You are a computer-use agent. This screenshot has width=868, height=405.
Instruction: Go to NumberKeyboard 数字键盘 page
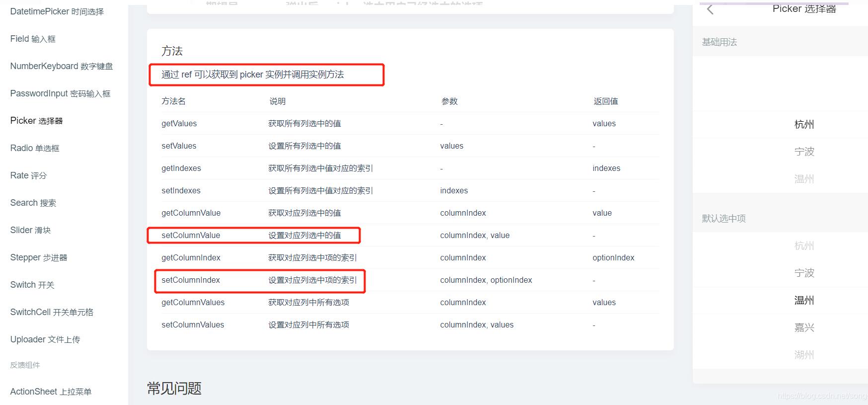(x=62, y=66)
